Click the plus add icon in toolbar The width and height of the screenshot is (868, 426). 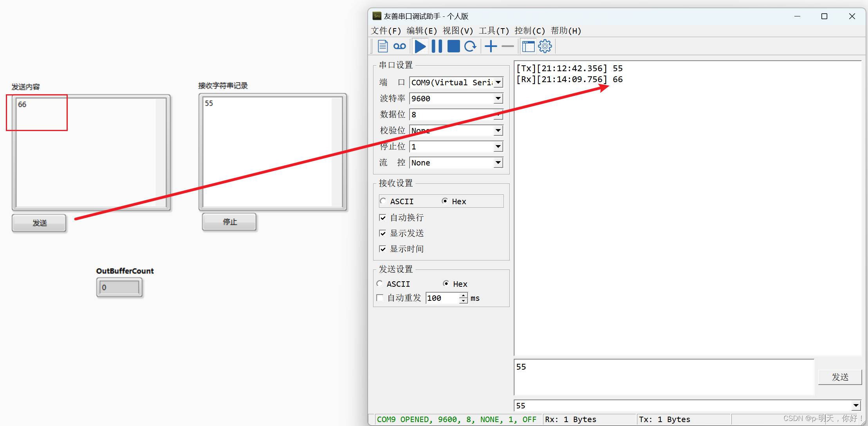[x=491, y=46]
